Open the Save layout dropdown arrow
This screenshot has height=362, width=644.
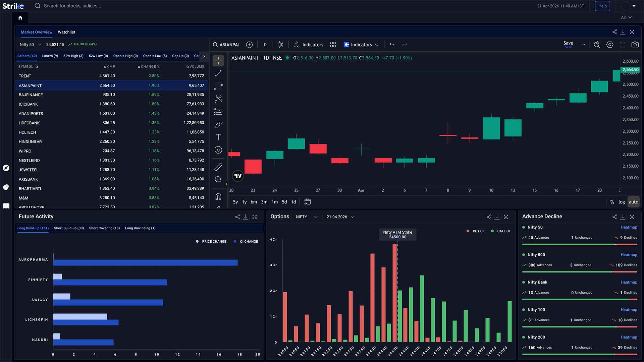point(584,45)
